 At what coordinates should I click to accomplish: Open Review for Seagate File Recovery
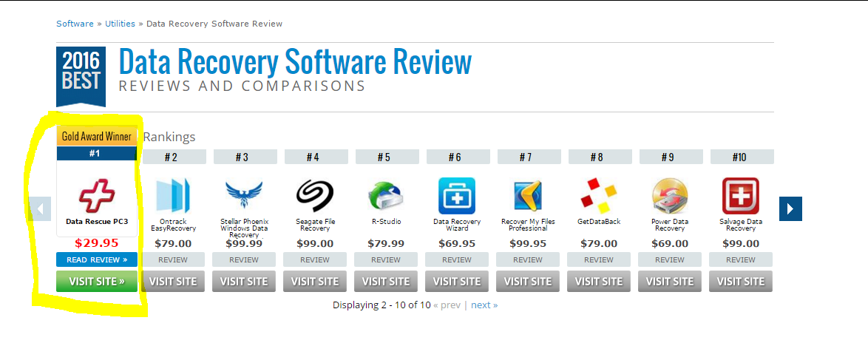(315, 259)
